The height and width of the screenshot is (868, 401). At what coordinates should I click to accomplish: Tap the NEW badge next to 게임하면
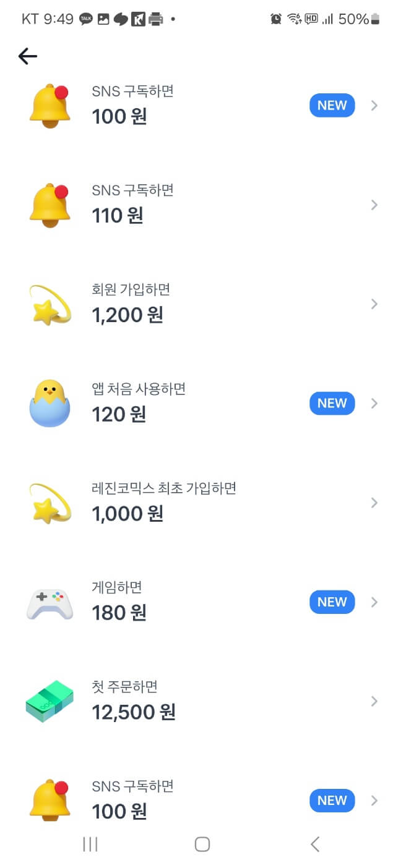[x=332, y=602]
